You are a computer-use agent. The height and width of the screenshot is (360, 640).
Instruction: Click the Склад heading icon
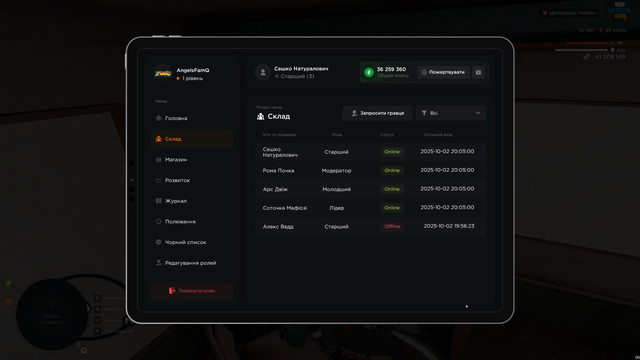[x=260, y=116]
